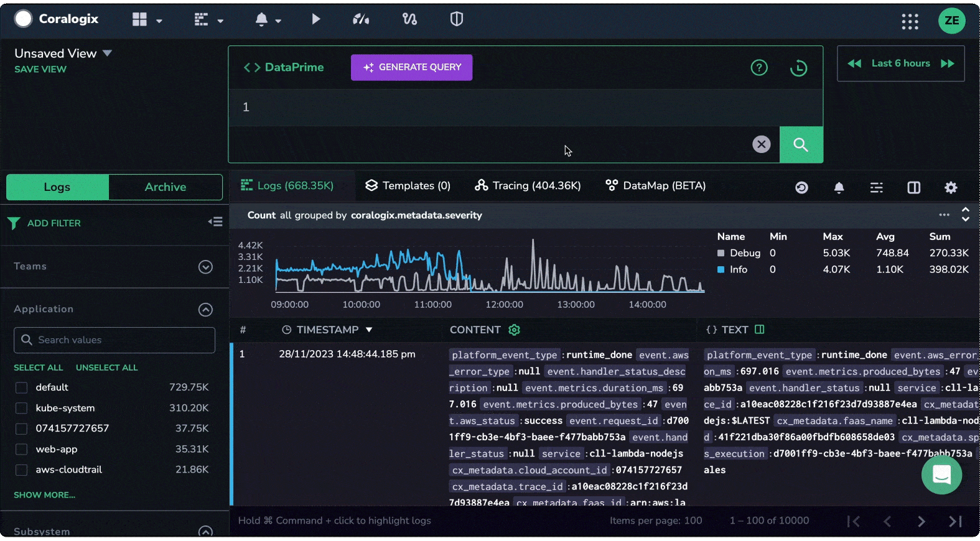Click the TEXT column layout icon
Viewport: 980px width, 541px height.
(759, 330)
